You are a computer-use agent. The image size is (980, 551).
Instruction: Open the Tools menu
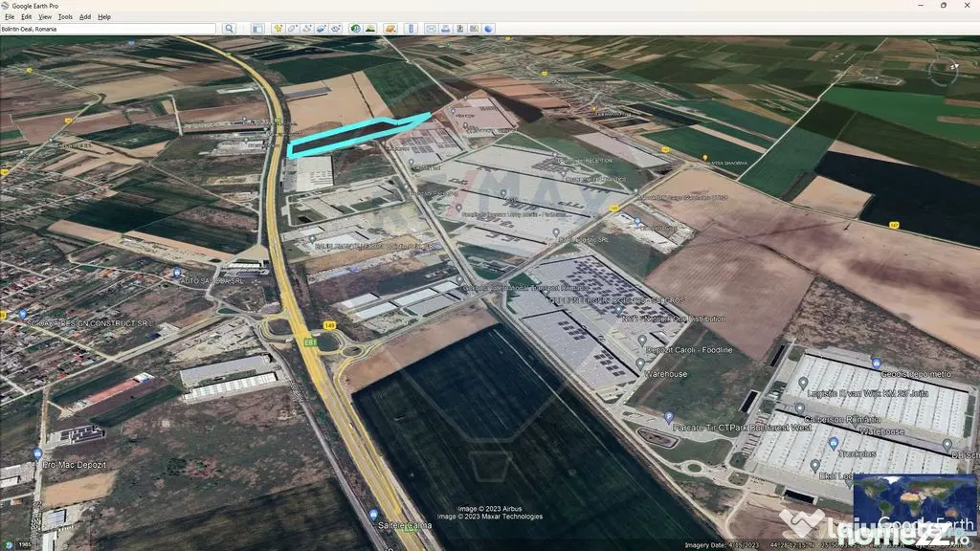(65, 17)
